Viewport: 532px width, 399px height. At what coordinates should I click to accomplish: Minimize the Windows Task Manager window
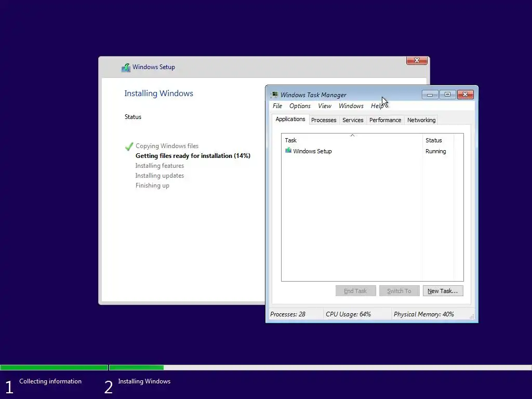pyautogui.click(x=430, y=95)
